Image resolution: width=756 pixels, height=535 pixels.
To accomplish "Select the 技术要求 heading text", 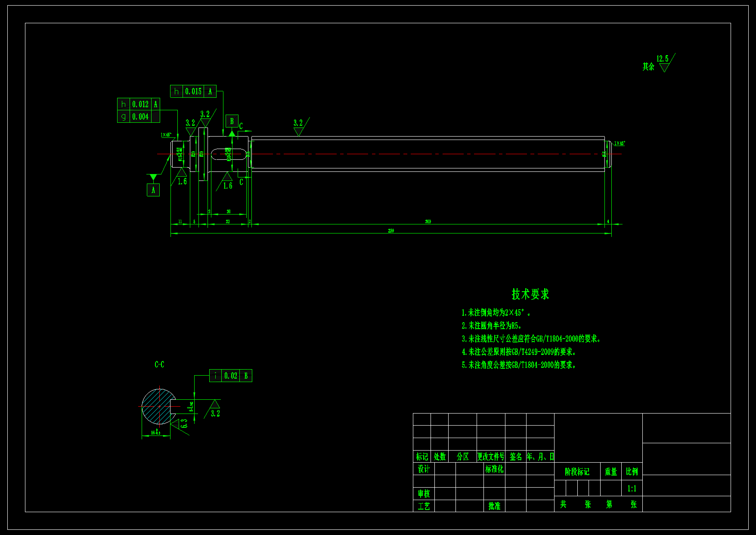I will point(530,294).
